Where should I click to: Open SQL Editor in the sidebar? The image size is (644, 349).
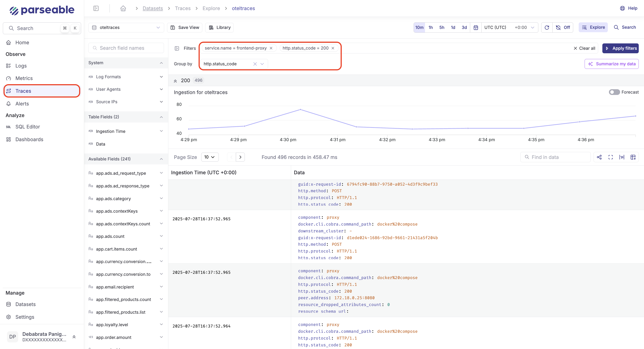click(x=42, y=127)
